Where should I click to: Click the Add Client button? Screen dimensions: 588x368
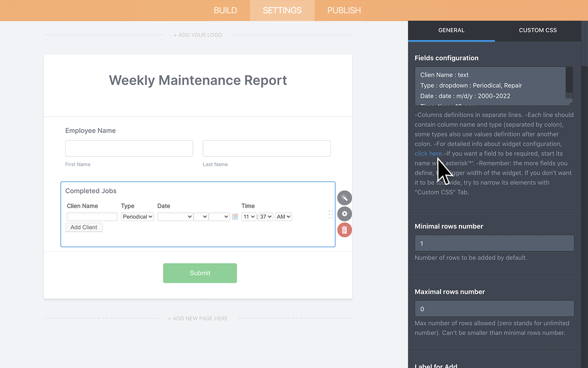point(84,227)
